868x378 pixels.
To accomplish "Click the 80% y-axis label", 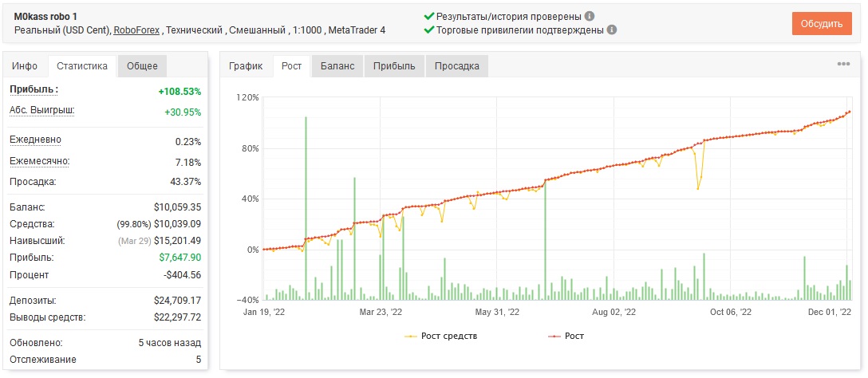I will click(250, 148).
